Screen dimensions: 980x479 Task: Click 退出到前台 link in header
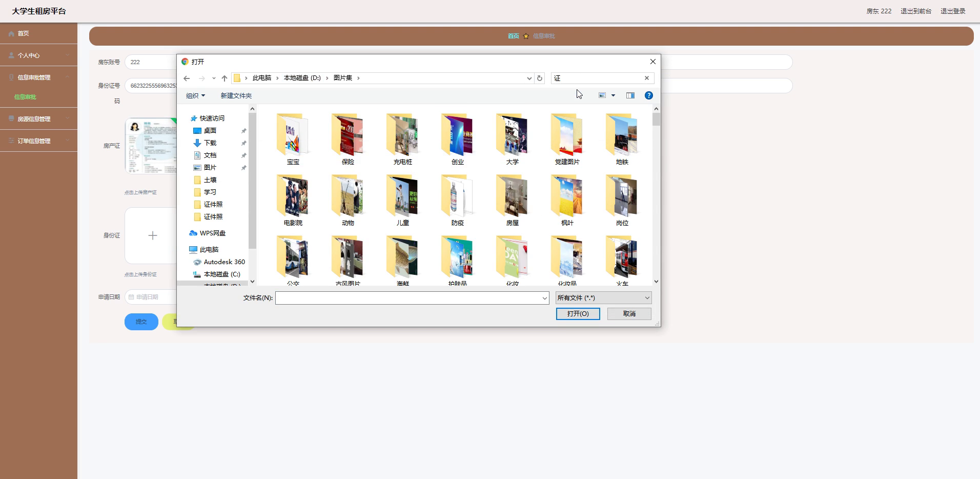916,11
